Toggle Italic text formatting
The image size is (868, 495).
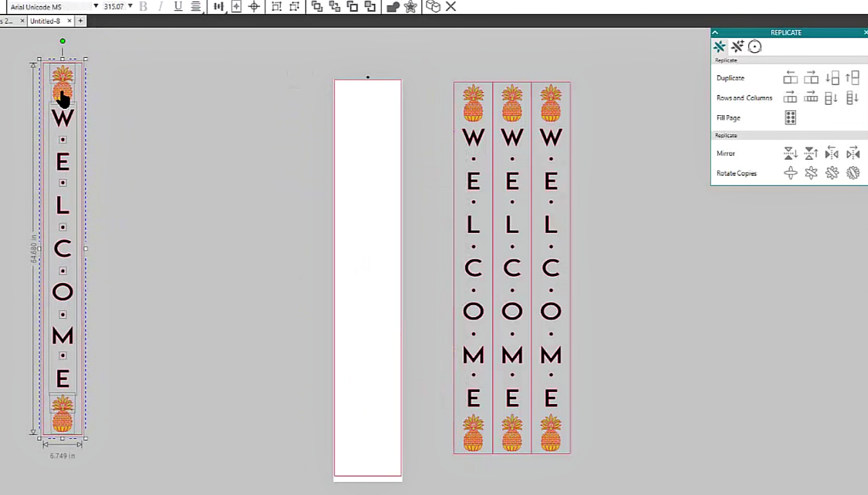[160, 6]
